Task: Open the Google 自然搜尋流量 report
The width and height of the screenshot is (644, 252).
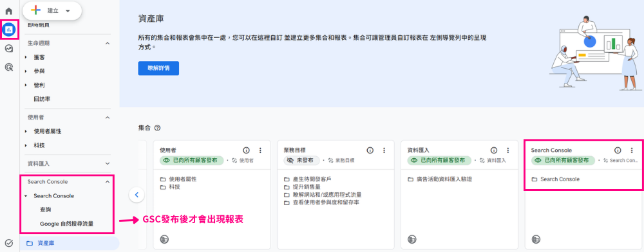Action: pyautogui.click(x=66, y=224)
